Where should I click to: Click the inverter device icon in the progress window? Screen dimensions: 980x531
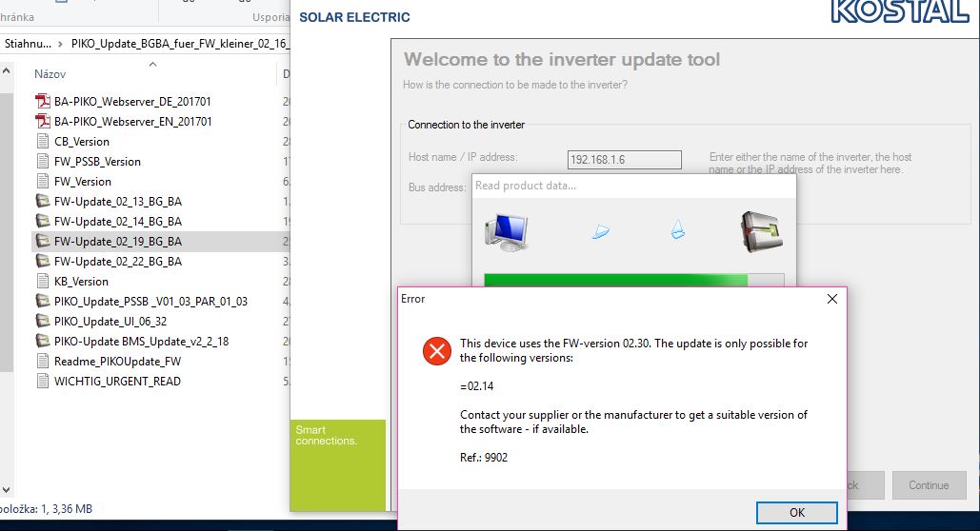[761, 231]
